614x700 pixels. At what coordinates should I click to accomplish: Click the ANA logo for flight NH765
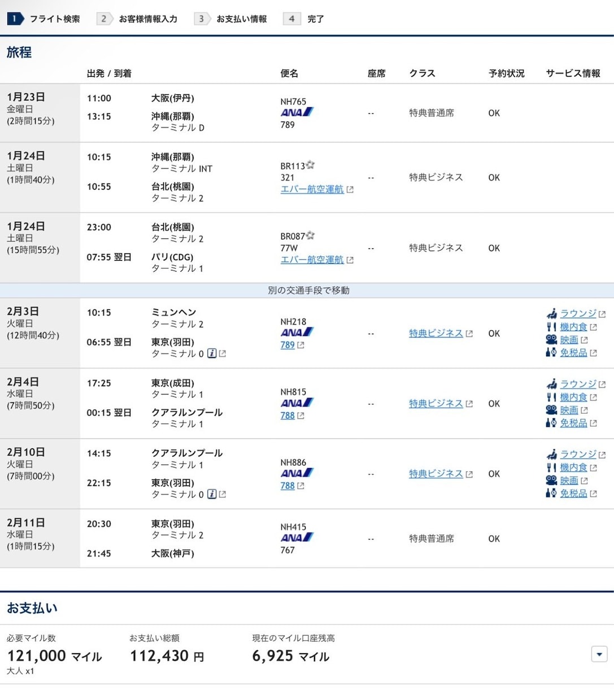click(297, 113)
